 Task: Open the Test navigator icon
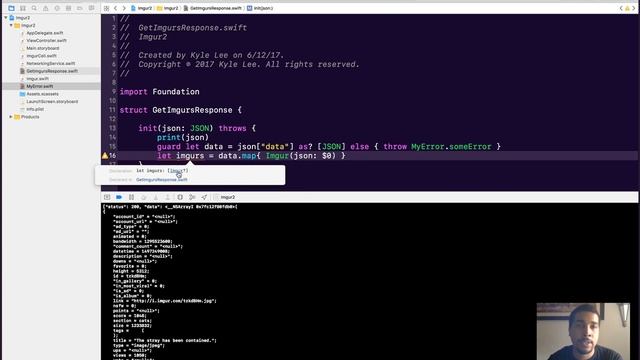(57, 8)
